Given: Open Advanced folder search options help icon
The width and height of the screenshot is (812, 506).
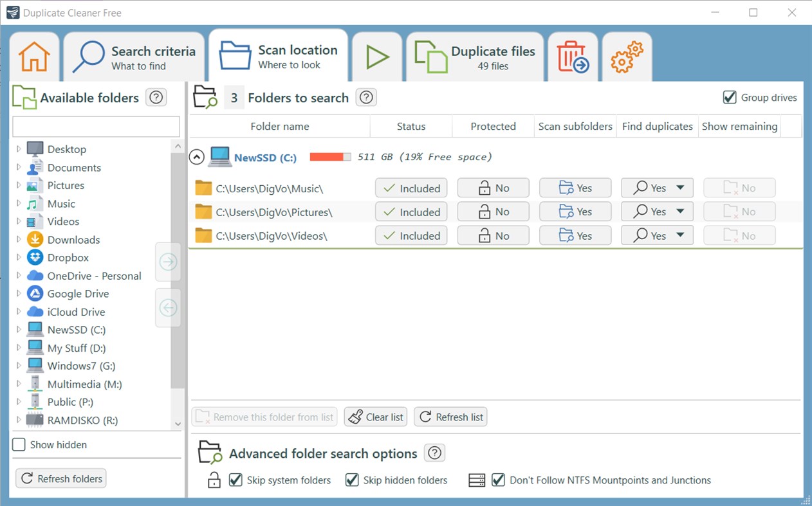Looking at the screenshot, I should 434,453.
